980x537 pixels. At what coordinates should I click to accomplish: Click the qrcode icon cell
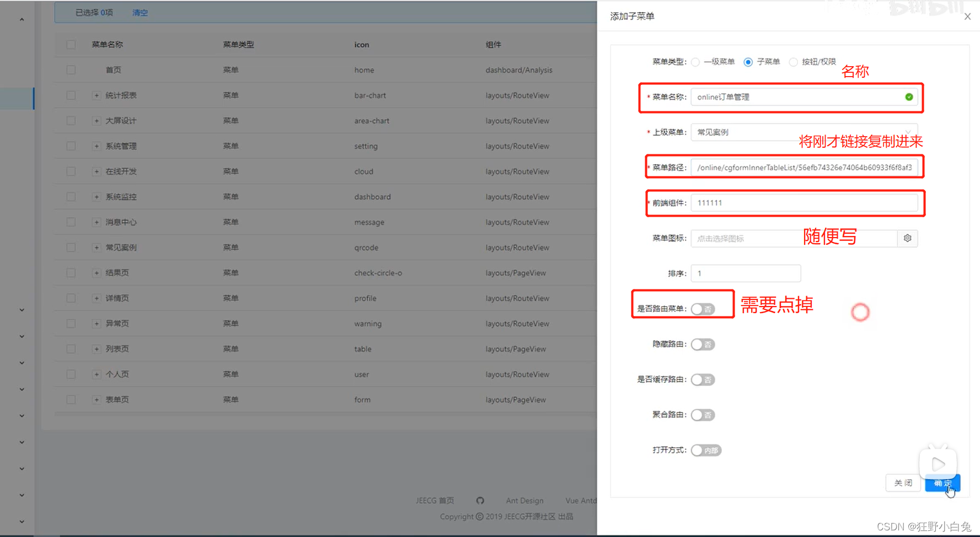[x=366, y=248]
